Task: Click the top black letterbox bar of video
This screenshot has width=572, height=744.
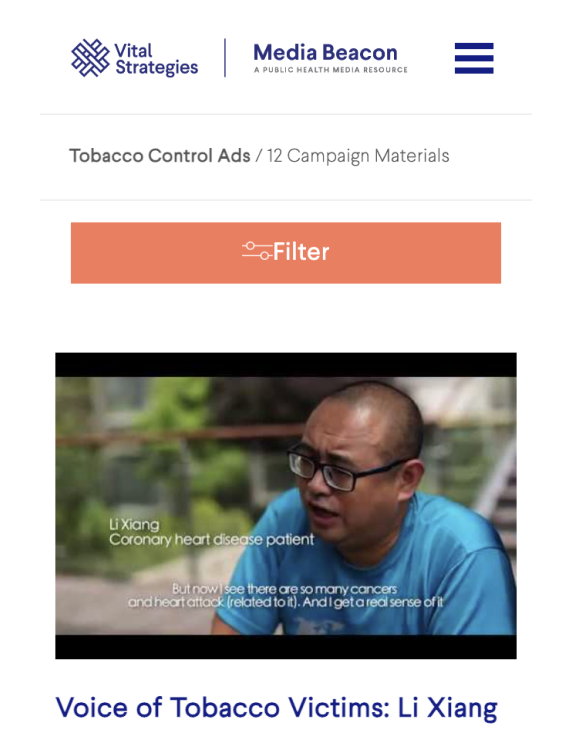Action: 286,365
